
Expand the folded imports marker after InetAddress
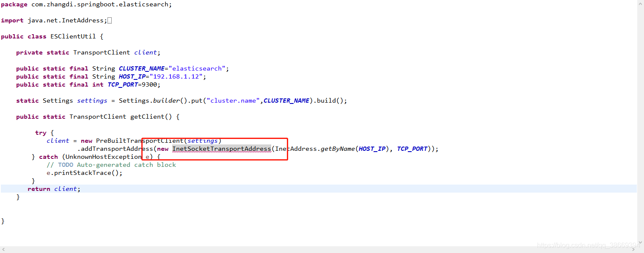[110, 21]
